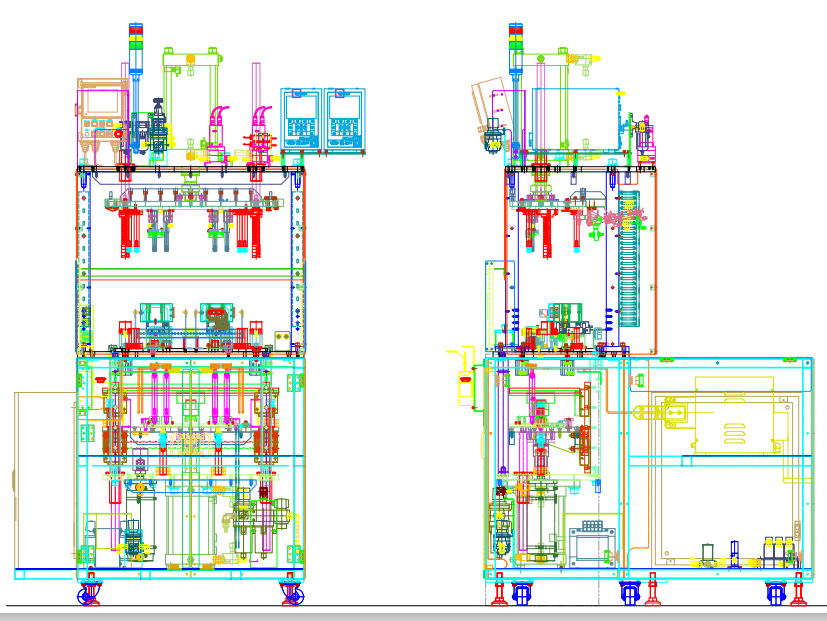Select the left caster wheel of left machine view

tap(89, 594)
